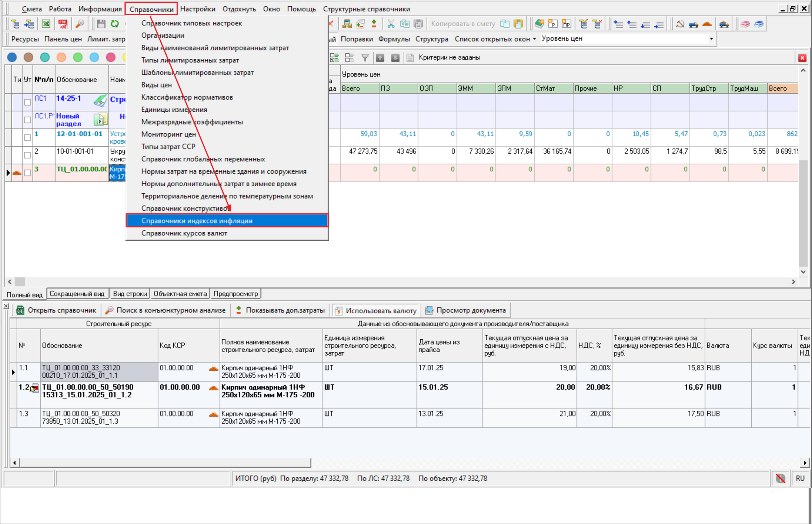Open the Настройки menu
812x524 pixels.
(x=198, y=9)
